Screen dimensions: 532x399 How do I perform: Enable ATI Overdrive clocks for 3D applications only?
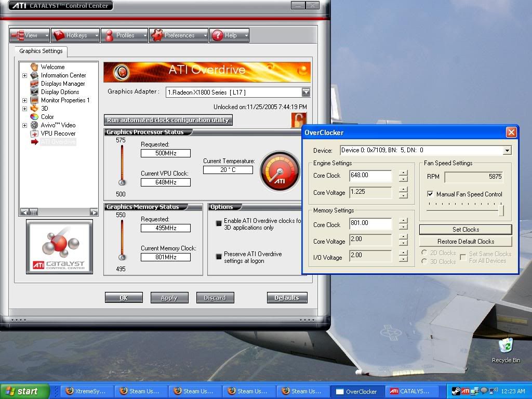tap(219, 223)
